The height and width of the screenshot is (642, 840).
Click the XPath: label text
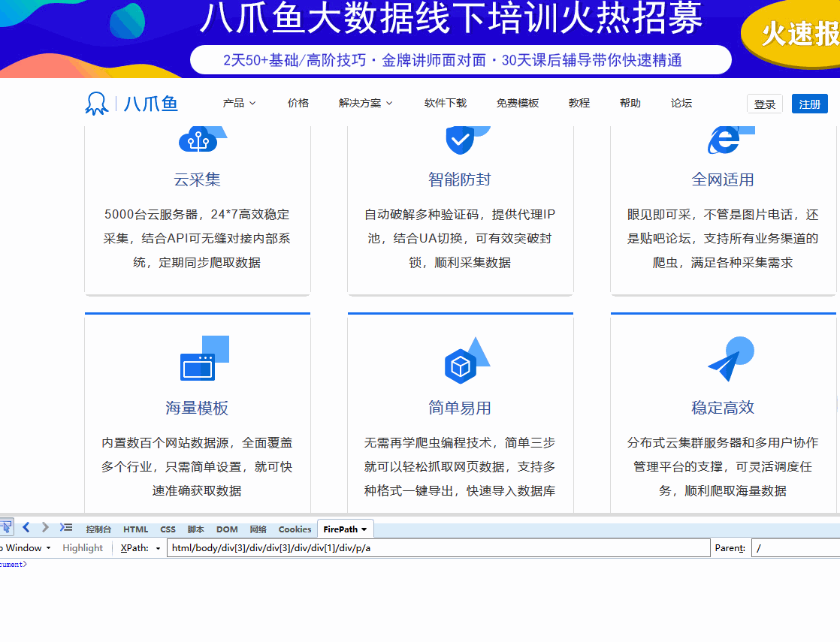(134, 547)
